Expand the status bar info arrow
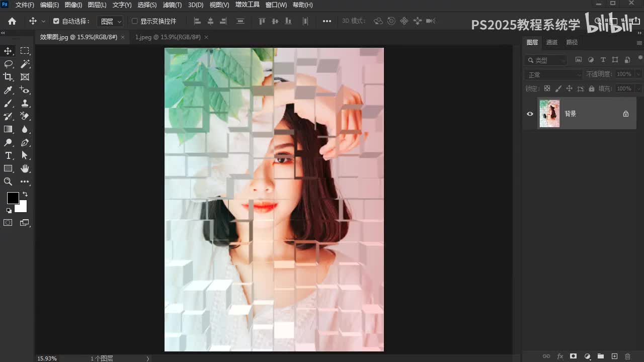Screen dimensions: 644x362 pos(148,358)
